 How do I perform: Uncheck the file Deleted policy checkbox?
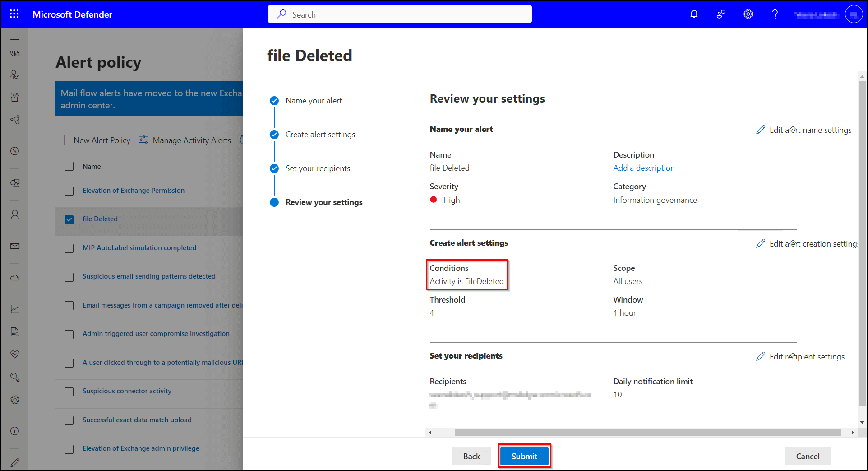pos(69,219)
